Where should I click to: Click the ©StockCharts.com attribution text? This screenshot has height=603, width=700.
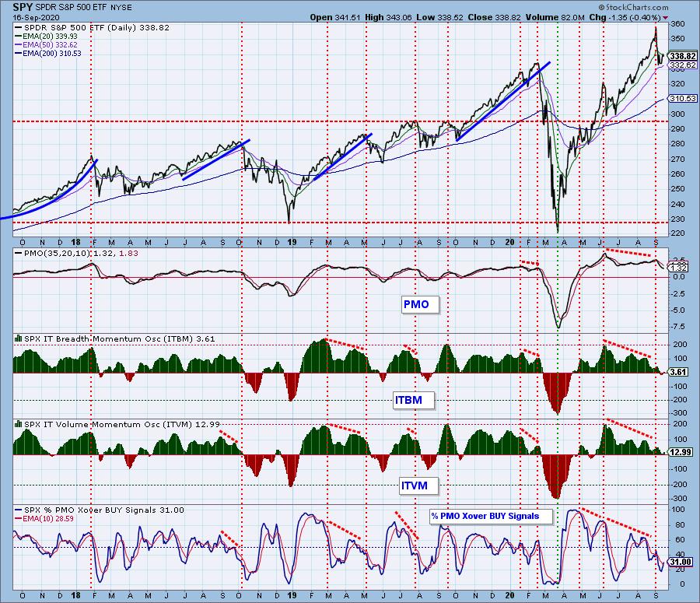[633, 7]
